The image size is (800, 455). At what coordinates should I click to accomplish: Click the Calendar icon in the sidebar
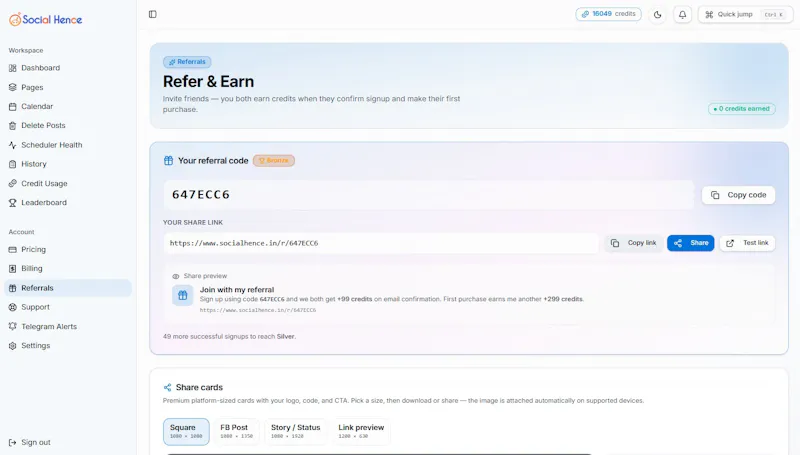point(13,106)
